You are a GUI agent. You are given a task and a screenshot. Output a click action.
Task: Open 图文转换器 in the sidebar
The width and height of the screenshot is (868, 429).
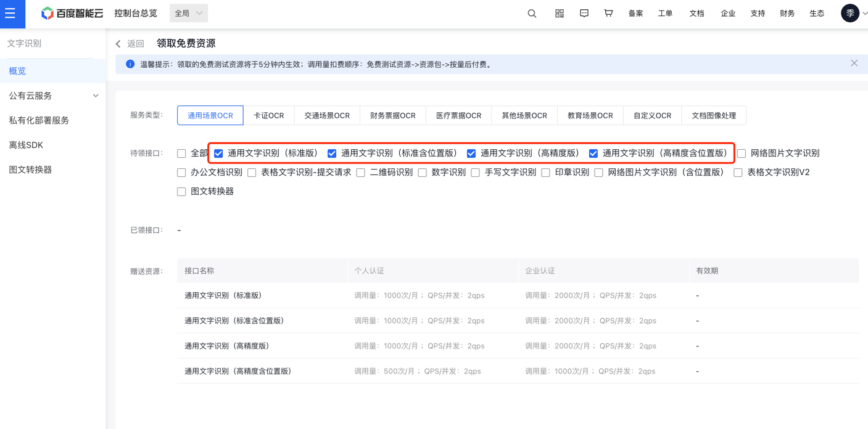click(x=53, y=170)
